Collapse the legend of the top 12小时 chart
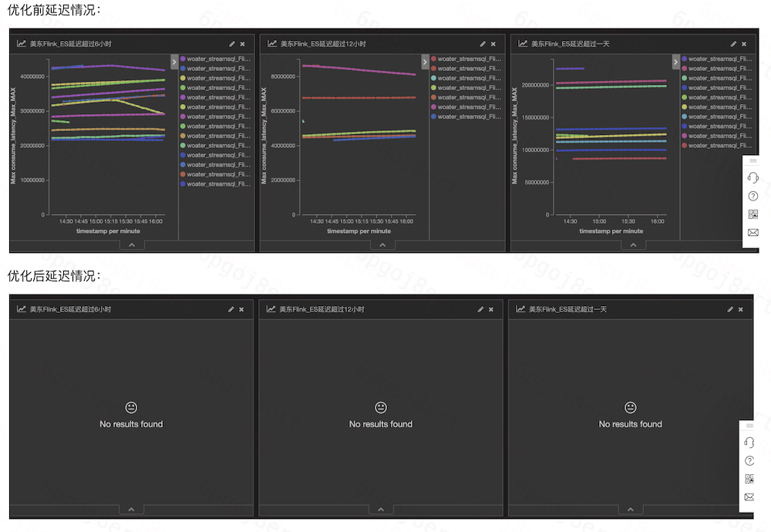Image resolution: width=771 pixels, height=532 pixels. [x=425, y=62]
